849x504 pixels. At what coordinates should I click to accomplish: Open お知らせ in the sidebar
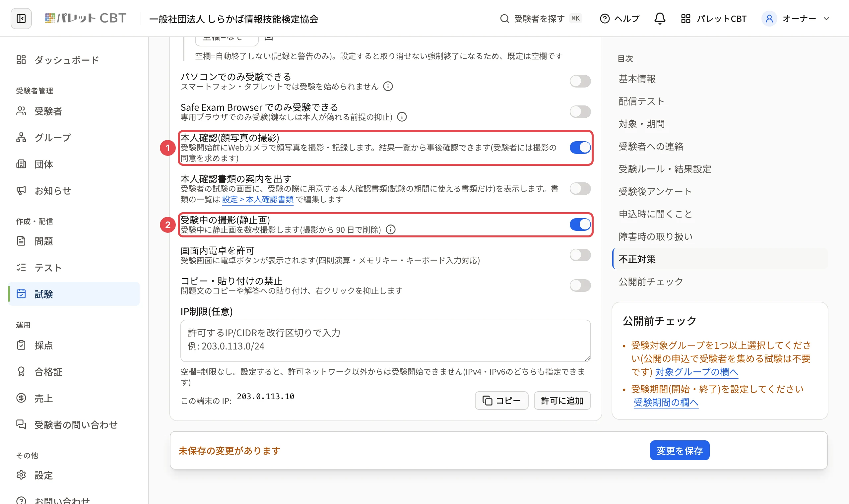point(74,191)
